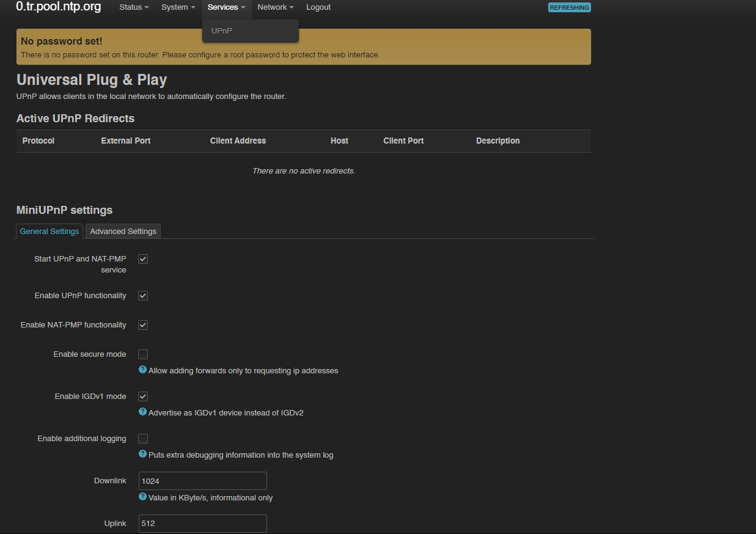The image size is (756, 534).
Task: Enable secure mode checkbox
Action: [x=143, y=354]
